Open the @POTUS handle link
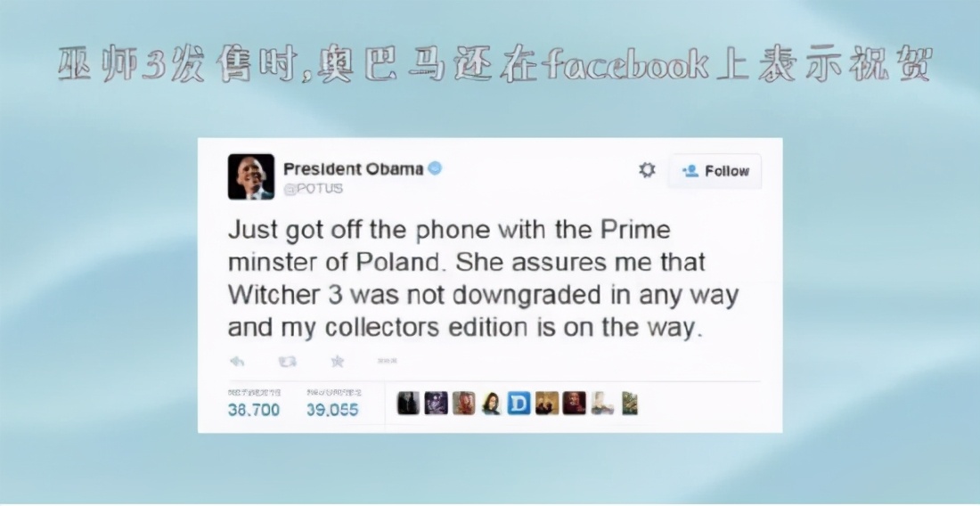Screen dimensions: 980x506 pyautogui.click(x=313, y=189)
